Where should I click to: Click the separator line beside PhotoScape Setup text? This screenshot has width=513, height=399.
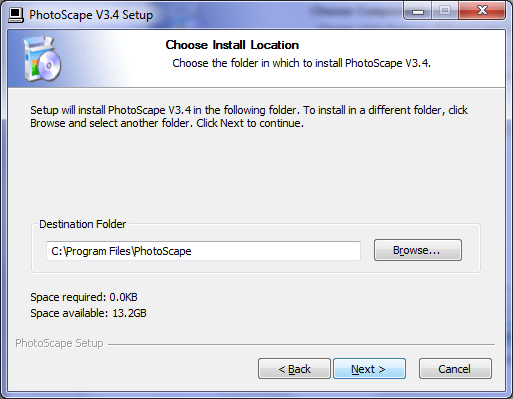coord(301,344)
